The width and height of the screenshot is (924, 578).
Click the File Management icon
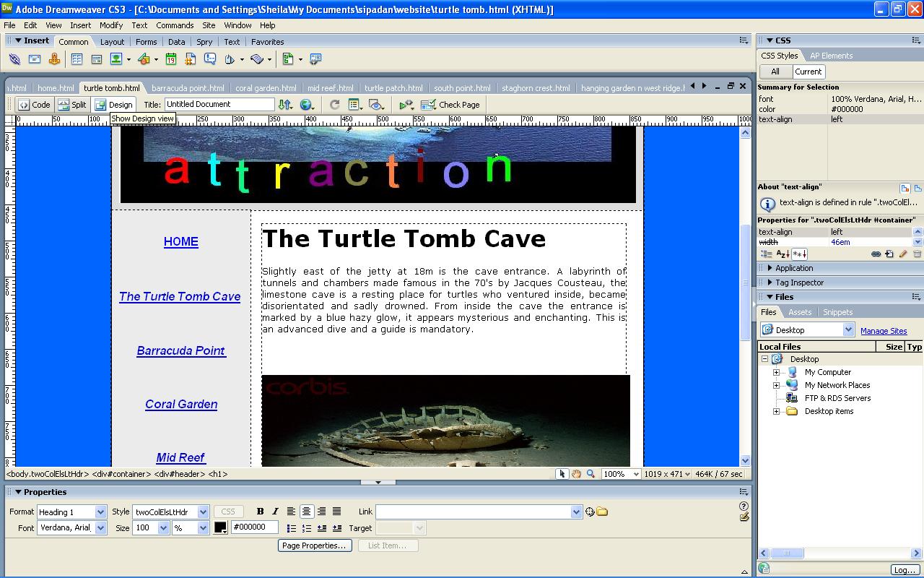(286, 104)
